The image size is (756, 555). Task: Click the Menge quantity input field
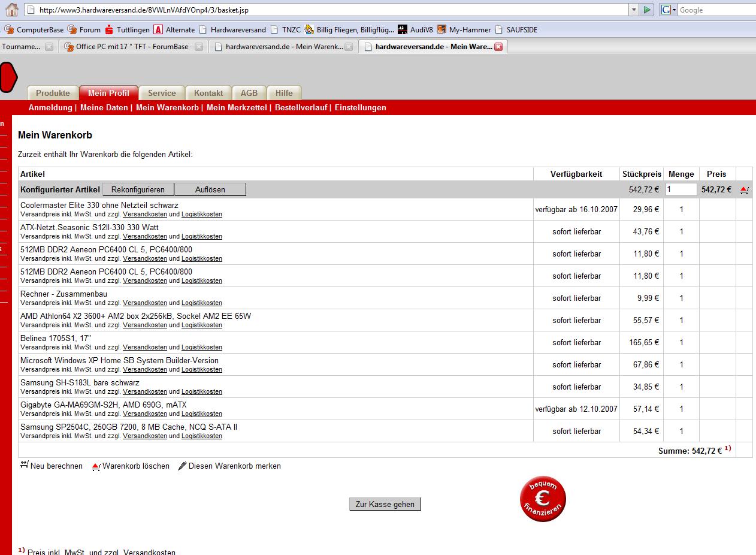pos(681,189)
